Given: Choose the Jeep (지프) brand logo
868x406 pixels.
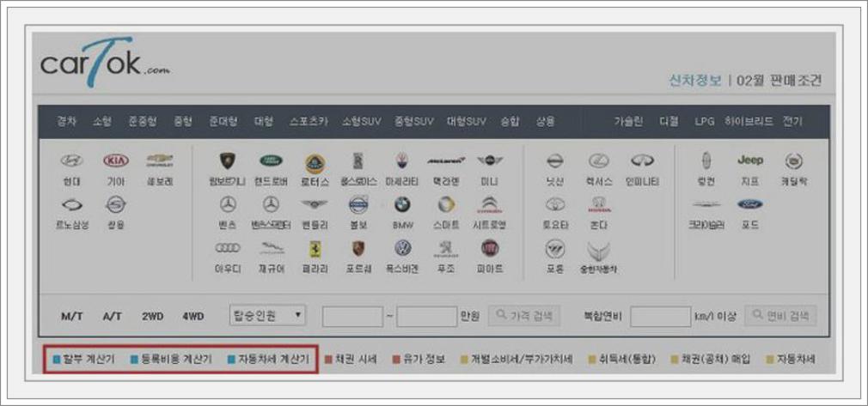Looking at the screenshot, I should (750, 161).
